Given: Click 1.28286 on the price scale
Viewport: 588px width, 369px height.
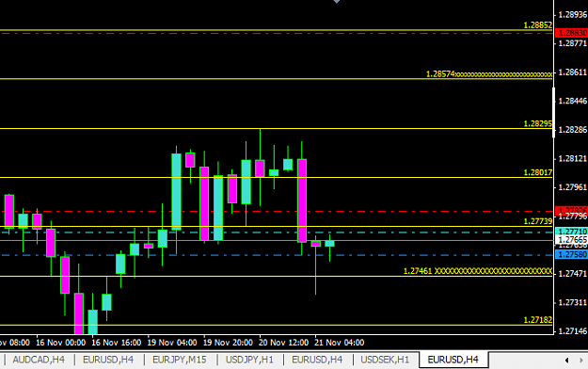Looking at the screenshot, I should (x=572, y=130).
